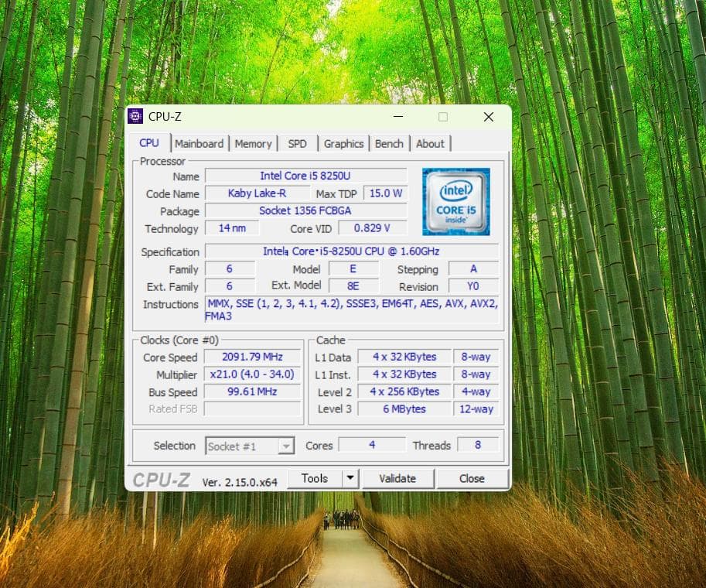Viewport: 706px width, 588px height.
Task: Select the CPU tab
Action: click(148, 142)
